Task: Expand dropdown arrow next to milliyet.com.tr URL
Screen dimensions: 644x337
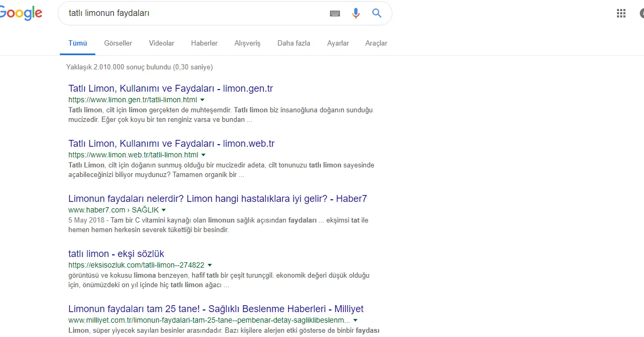Action: click(355, 320)
